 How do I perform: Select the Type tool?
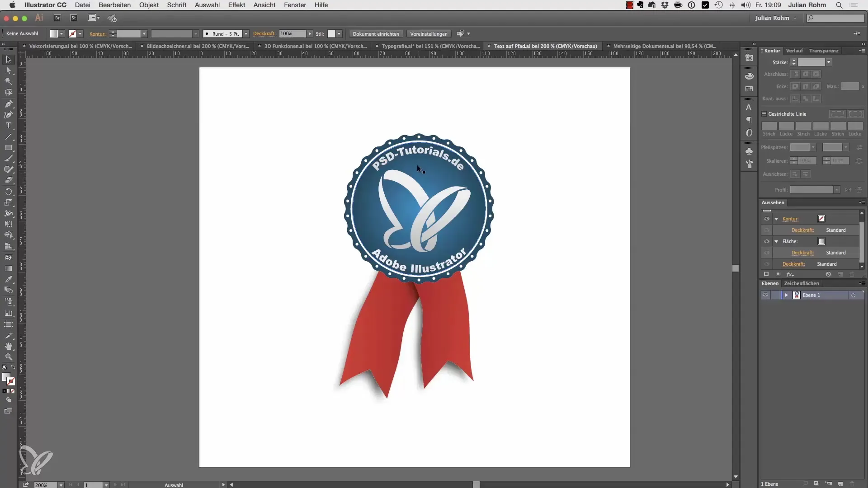tap(8, 126)
